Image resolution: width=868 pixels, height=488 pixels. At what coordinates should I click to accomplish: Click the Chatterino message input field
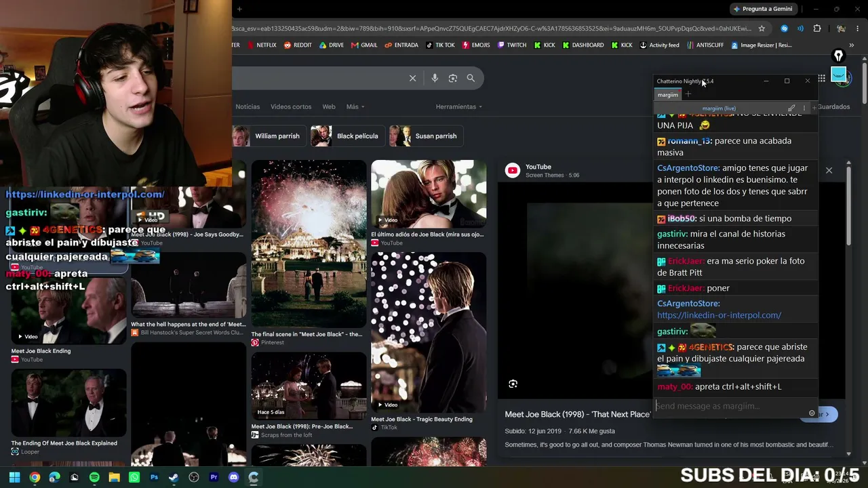pos(730,406)
